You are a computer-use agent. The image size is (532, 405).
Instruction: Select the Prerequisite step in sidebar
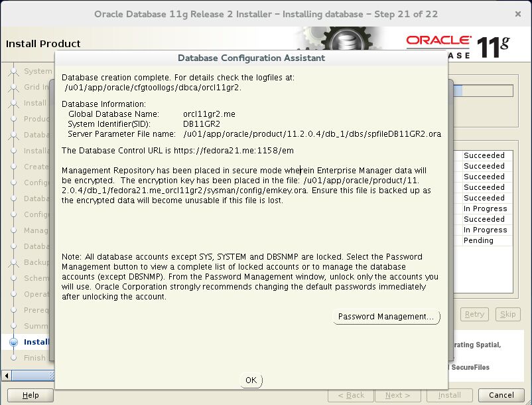tap(36, 310)
